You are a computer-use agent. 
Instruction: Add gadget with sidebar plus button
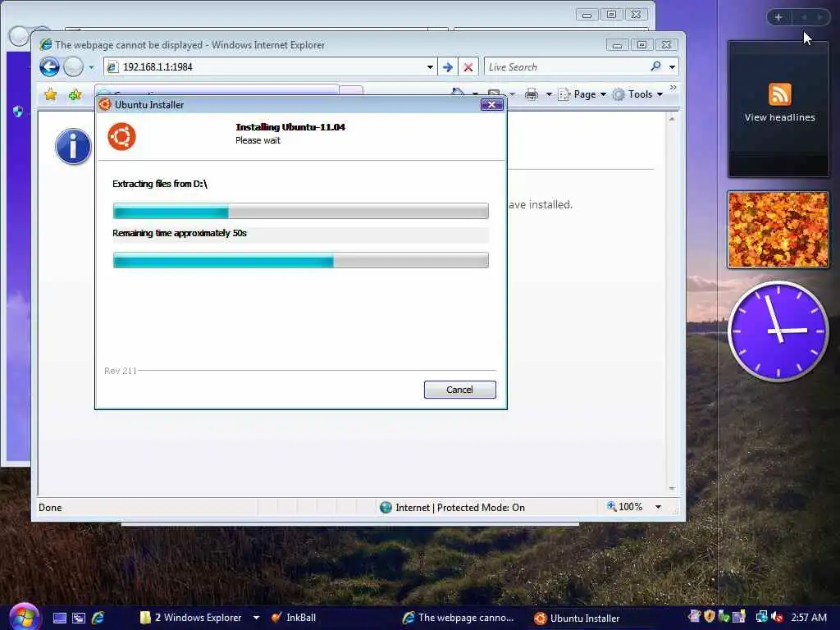click(778, 17)
